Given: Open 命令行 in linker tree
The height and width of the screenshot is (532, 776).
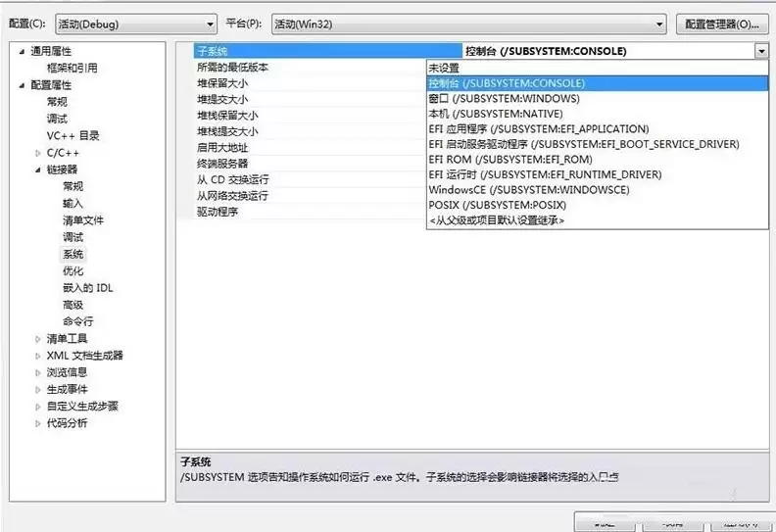Looking at the screenshot, I should coord(78,321).
